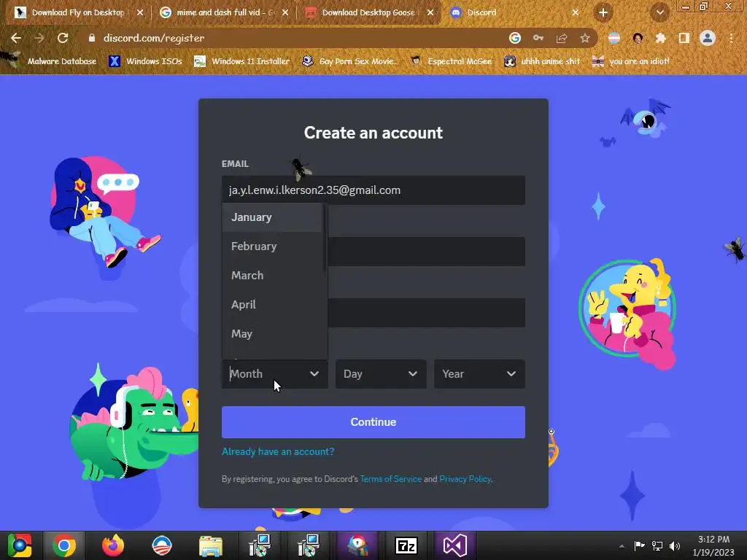Open the Windows ISOs bookmark
This screenshot has width=747, height=560.
click(x=146, y=61)
